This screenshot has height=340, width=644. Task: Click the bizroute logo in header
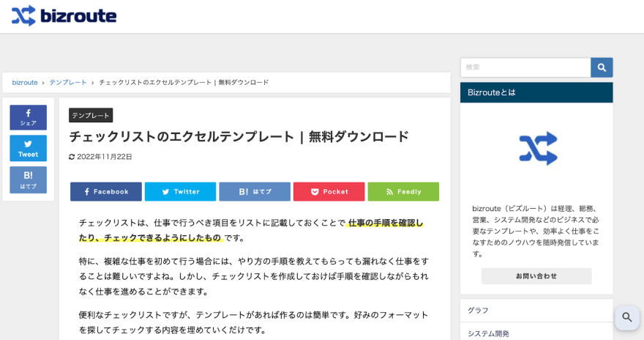(64, 15)
